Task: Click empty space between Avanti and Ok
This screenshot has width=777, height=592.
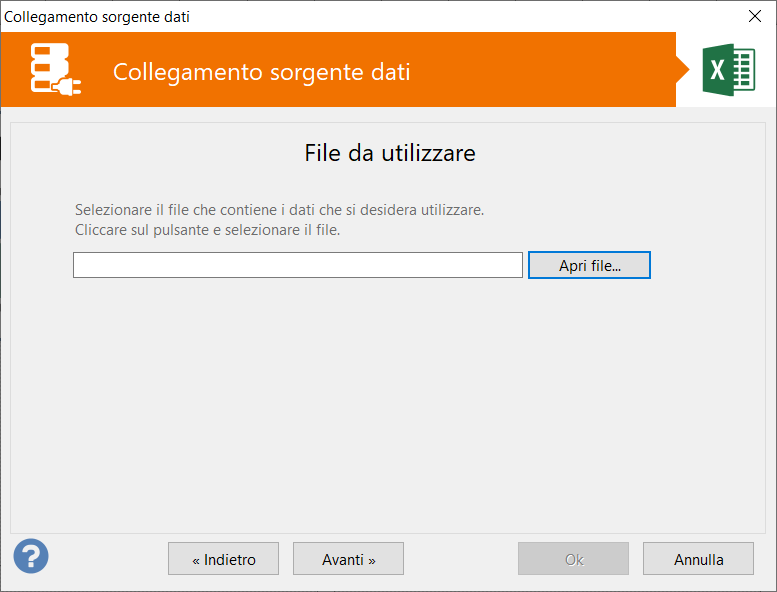Action: (x=460, y=559)
